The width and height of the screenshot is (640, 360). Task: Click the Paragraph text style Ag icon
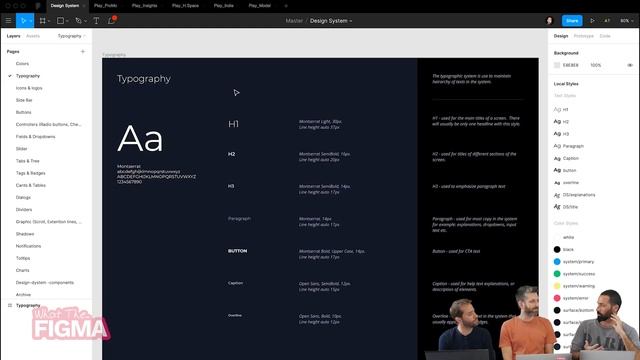tap(557, 146)
